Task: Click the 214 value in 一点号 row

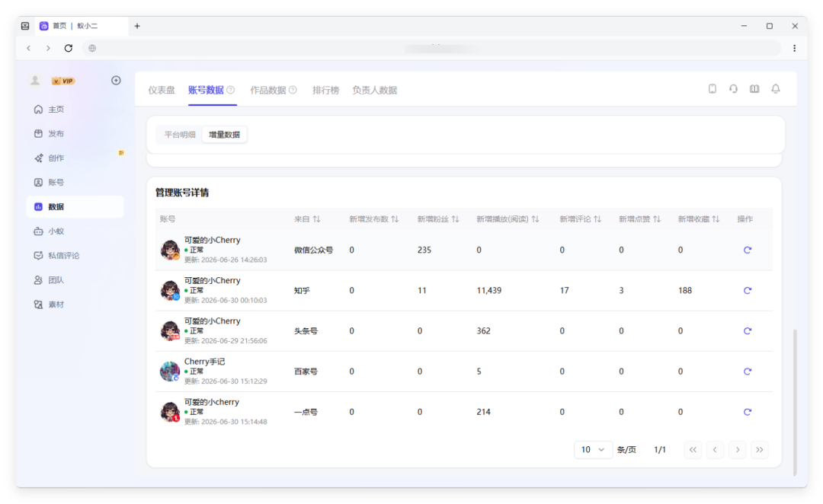Action: pos(483,412)
